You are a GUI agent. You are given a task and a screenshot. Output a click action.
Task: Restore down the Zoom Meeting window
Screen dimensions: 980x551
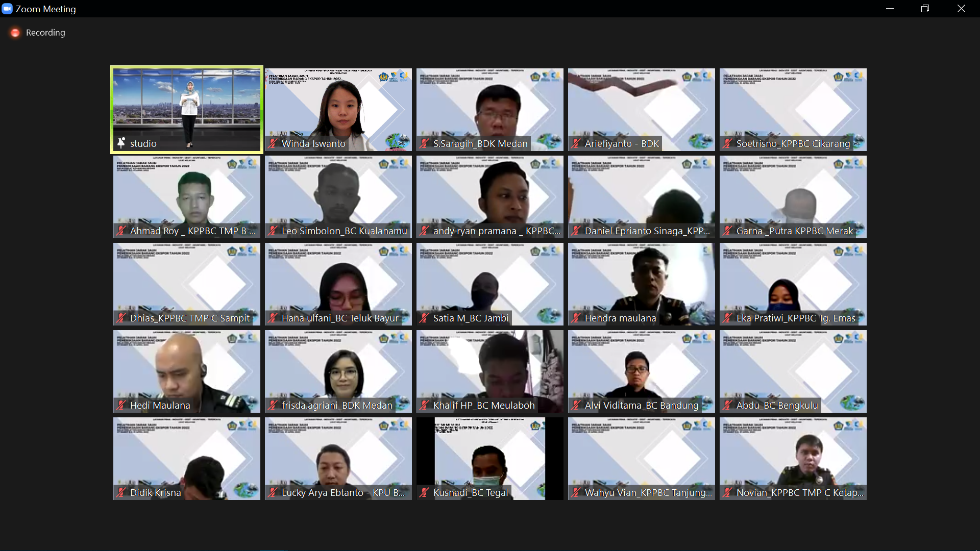coord(925,9)
